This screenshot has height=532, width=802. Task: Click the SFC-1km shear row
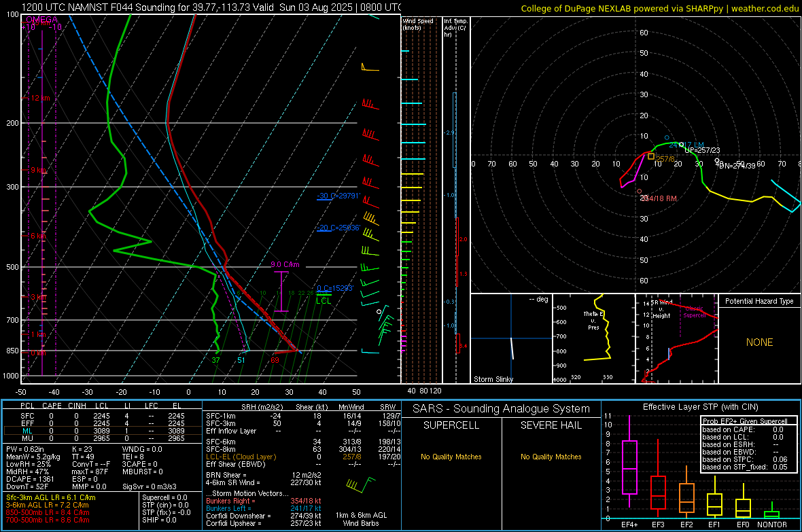(x=303, y=416)
